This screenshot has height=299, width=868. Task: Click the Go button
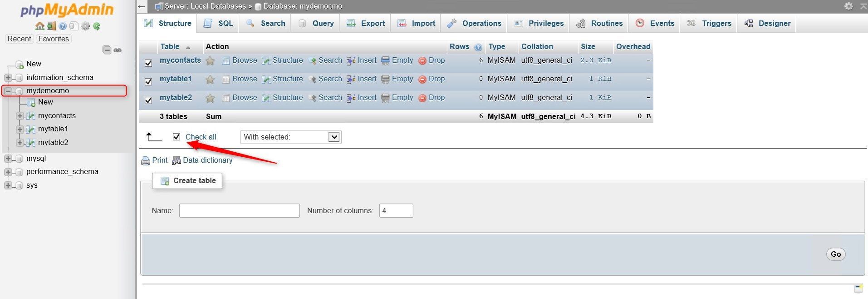[836, 254]
